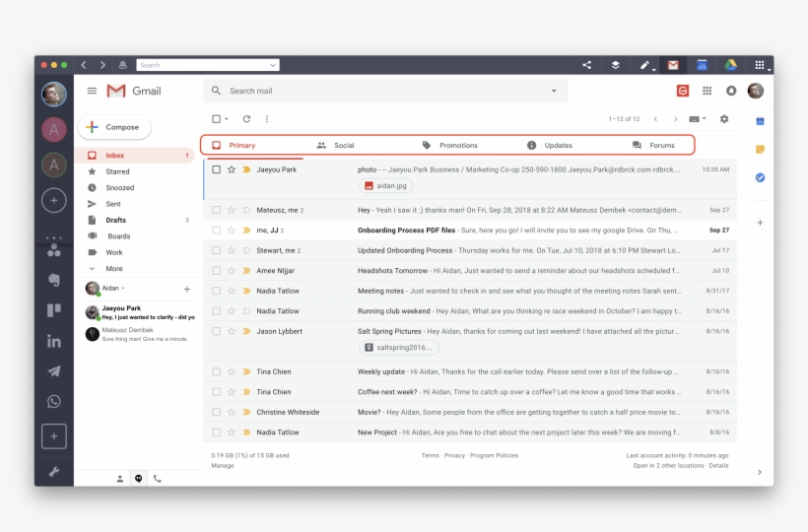Open the LinkedIn app in the left dock
808x532 pixels.
tap(54, 341)
